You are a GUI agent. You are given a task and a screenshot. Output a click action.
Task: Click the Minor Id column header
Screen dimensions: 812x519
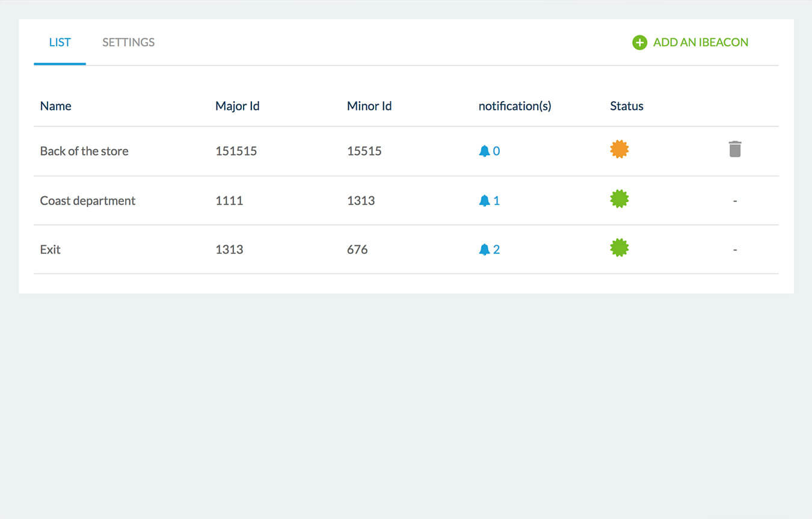pos(369,106)
